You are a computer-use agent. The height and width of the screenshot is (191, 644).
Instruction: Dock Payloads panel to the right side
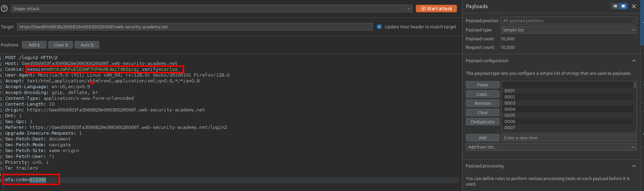coord(623,6)
